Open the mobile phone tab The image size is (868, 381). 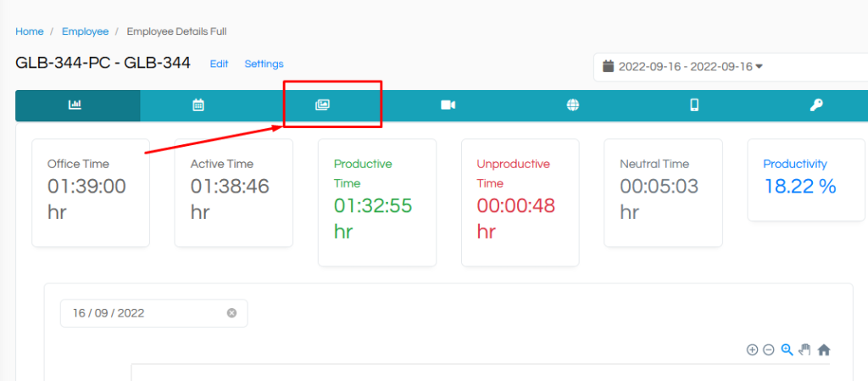[694, 105]
